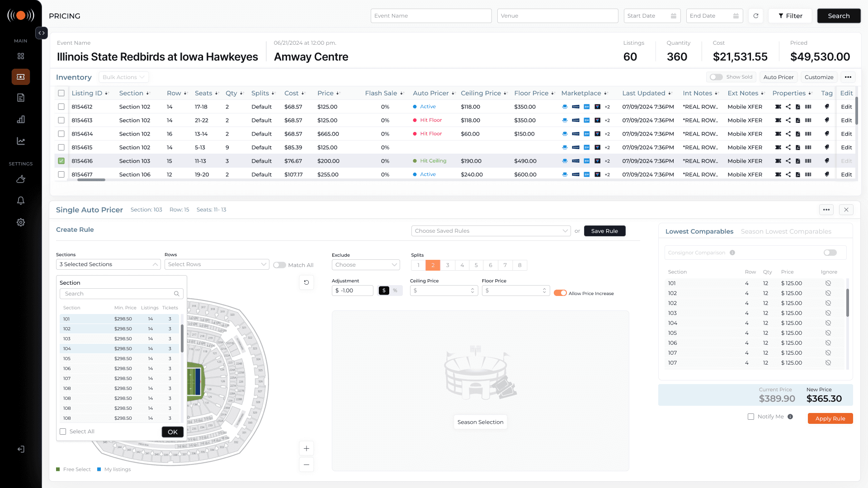Select the Lowest Comparables tab

point(699,231)
